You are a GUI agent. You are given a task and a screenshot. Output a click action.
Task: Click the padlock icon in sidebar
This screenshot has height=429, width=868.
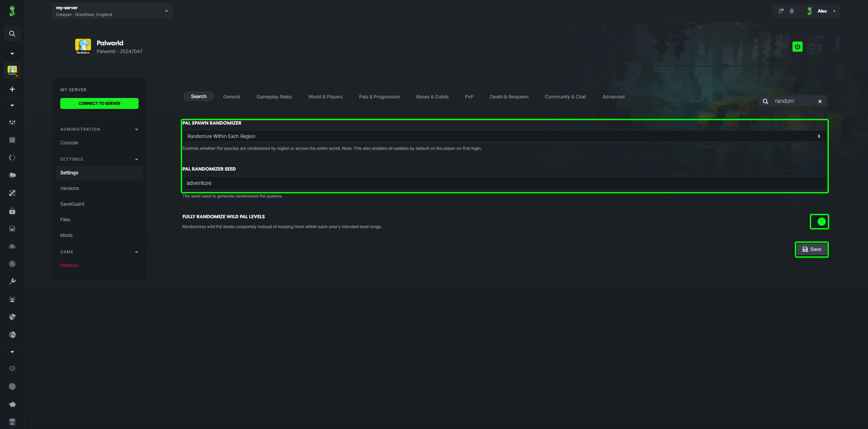(12, 211)
